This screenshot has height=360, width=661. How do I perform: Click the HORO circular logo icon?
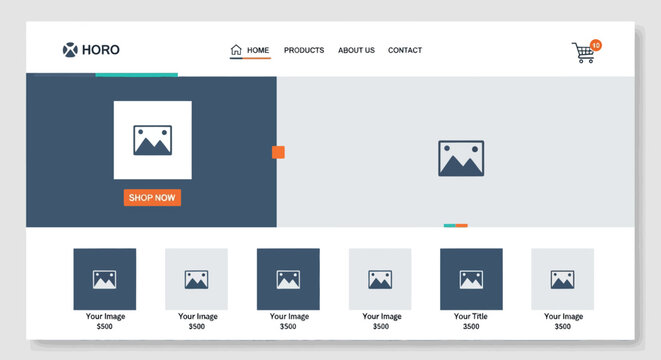70,50
